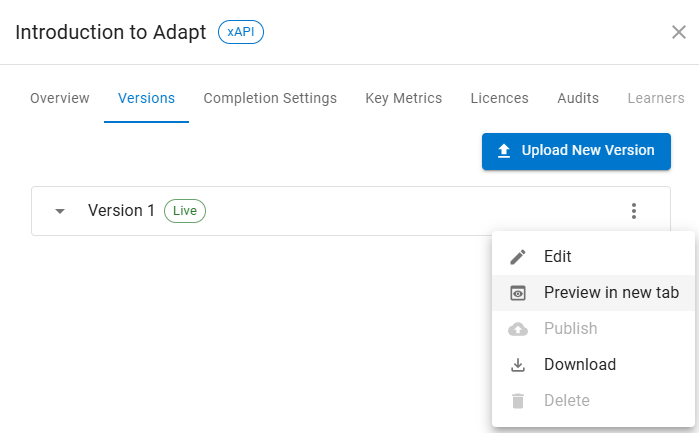Close the Introduction to Adapt dialog

[x=678, y=32]
